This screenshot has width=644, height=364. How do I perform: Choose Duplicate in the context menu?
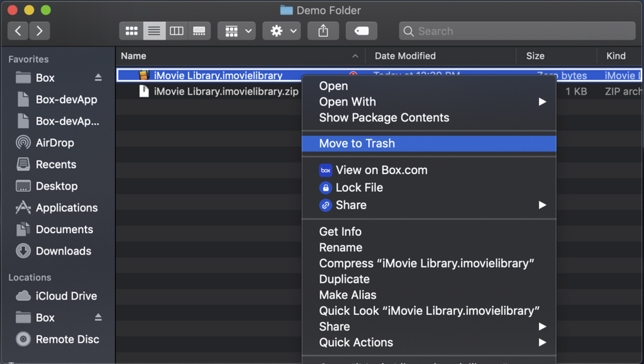(429, 279)
